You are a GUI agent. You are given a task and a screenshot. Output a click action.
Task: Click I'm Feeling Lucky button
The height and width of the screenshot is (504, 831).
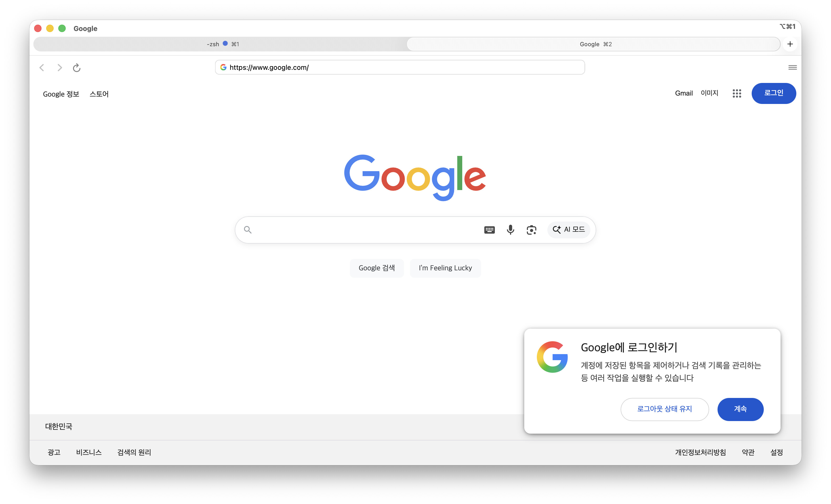click(445, 268)
